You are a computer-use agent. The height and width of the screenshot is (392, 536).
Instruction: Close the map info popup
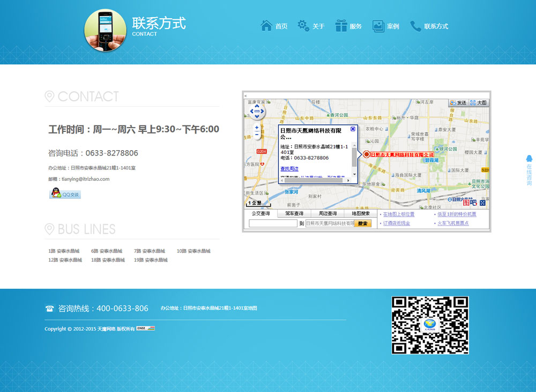[x=353, y=129]
